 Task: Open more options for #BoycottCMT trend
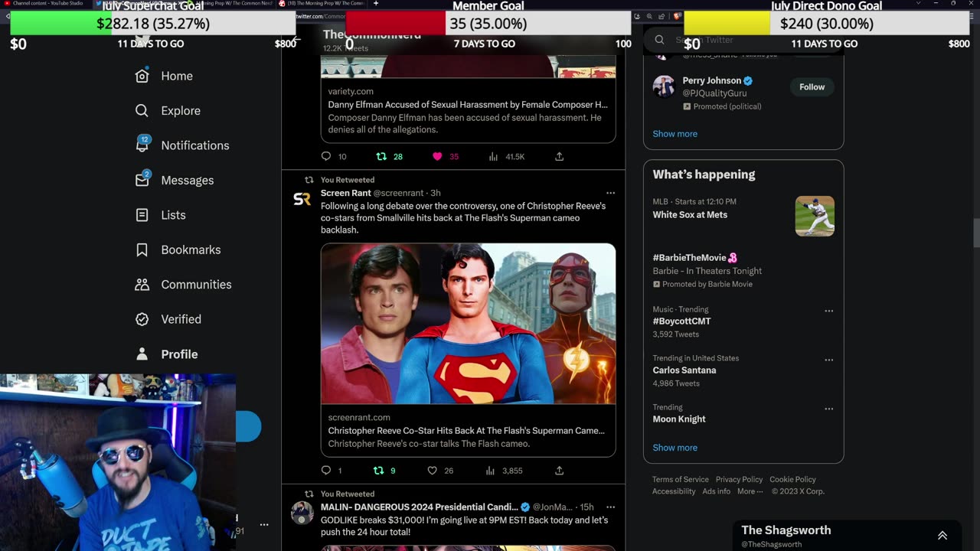(828, 311)
